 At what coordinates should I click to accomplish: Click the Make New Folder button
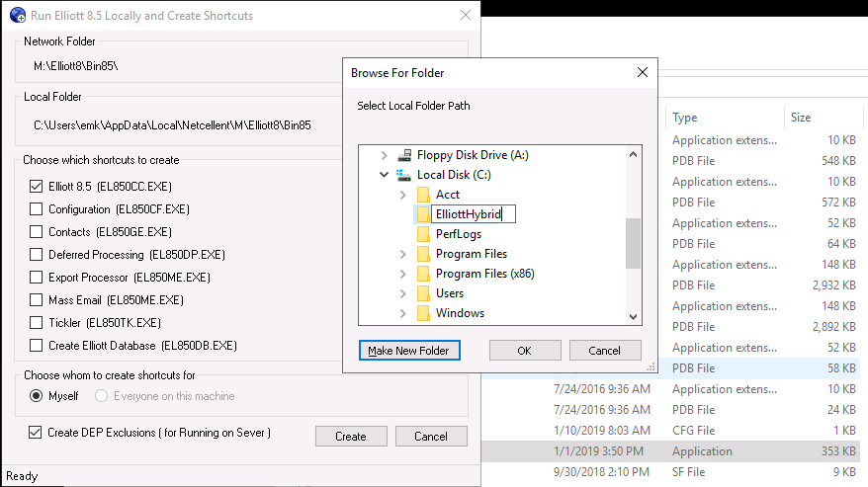coord(409,351)
